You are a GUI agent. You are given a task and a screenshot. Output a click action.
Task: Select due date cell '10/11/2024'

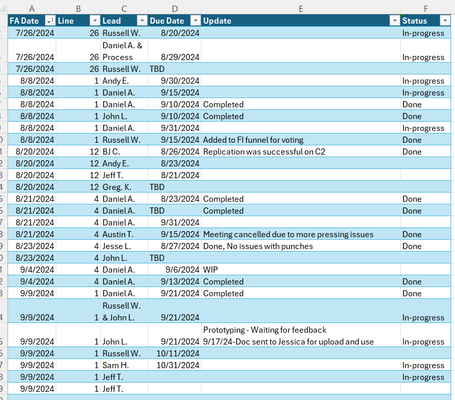(175, 353)
